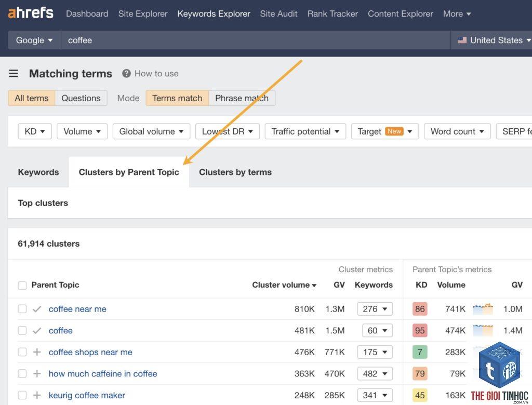Switch to Clusters by terms tab
Viewport: 532px width, 405px height.
click(235, 172)
